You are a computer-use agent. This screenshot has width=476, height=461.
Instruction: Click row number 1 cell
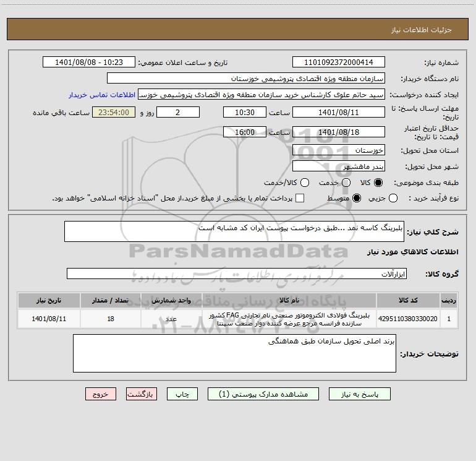click(449, 319)
